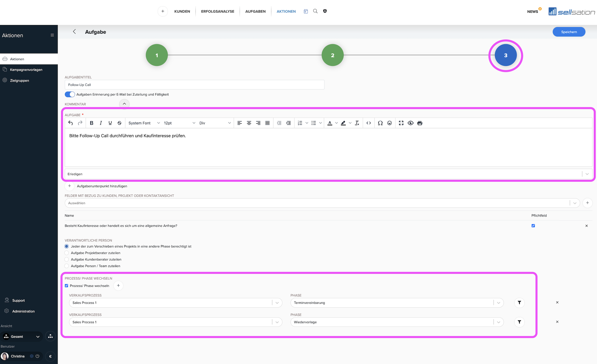Open the calendar icon in top navigation
Viewport: 597px width, 364px height.
306,11
